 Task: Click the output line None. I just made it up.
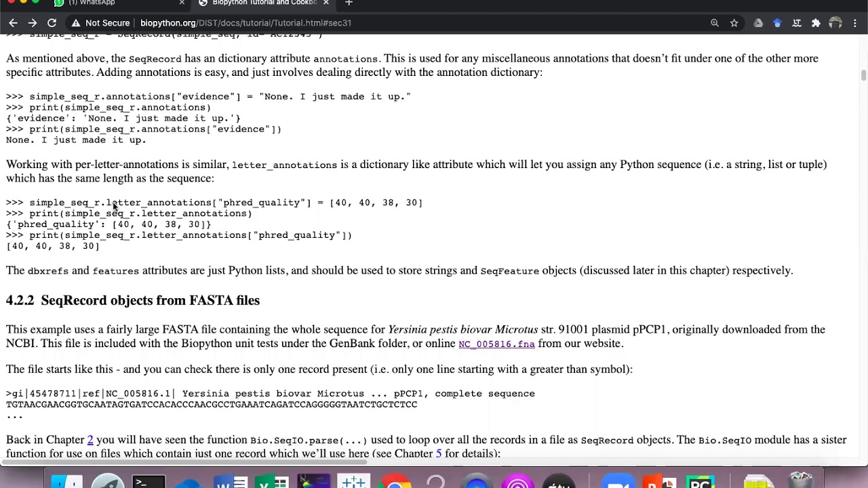click(76, 140)
